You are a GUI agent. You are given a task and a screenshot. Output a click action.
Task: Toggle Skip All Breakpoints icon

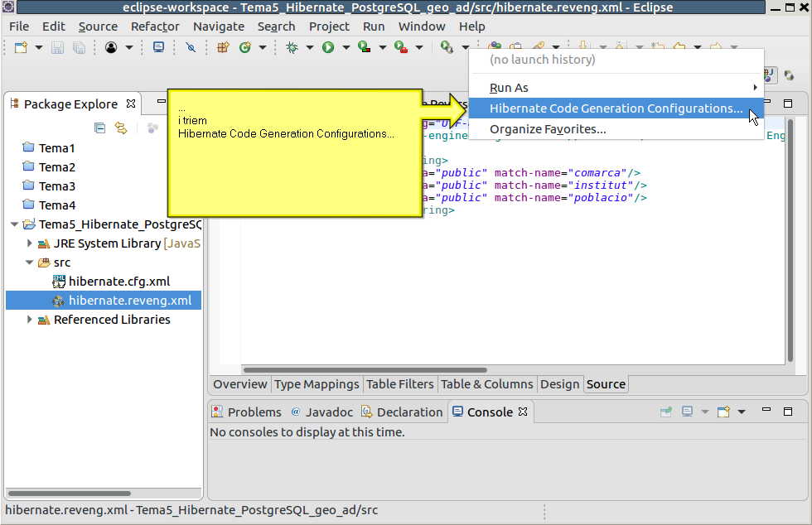coord(191,48)
